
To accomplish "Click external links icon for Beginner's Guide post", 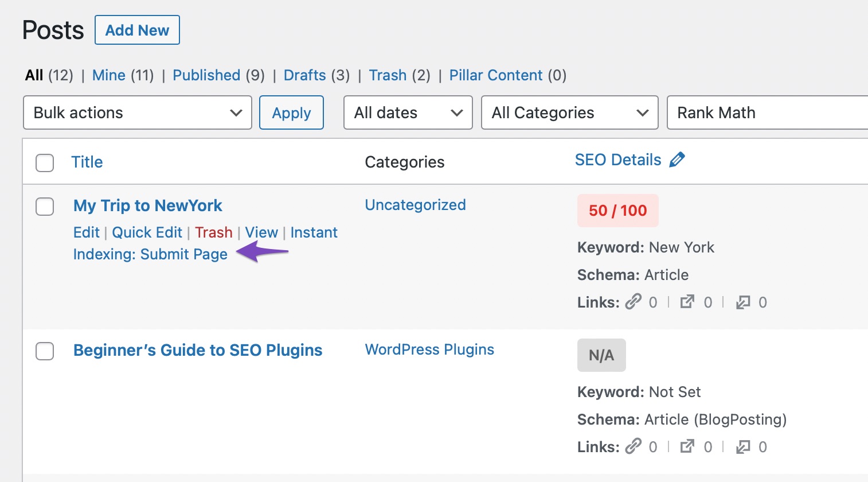I will [687, 446].
